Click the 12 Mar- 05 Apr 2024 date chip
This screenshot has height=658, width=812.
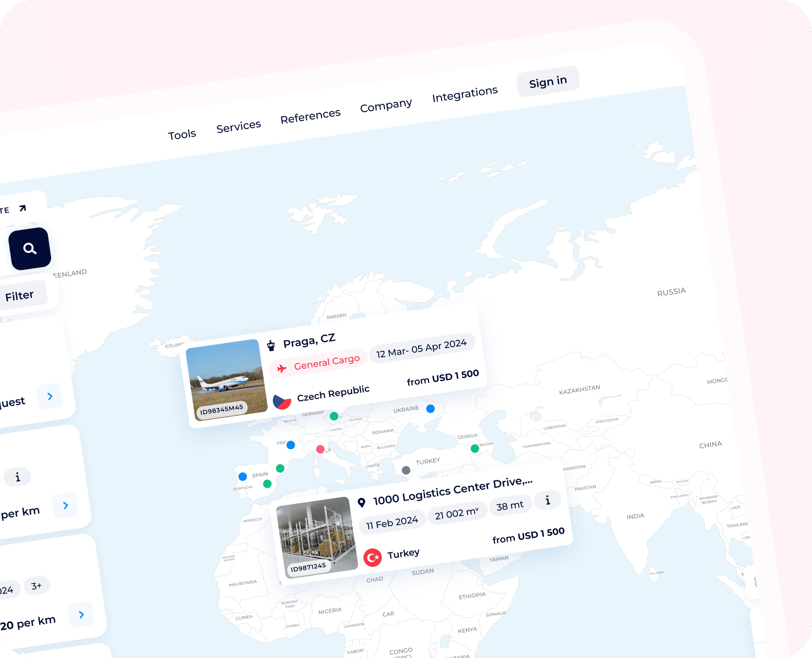(x=421, y=349)
